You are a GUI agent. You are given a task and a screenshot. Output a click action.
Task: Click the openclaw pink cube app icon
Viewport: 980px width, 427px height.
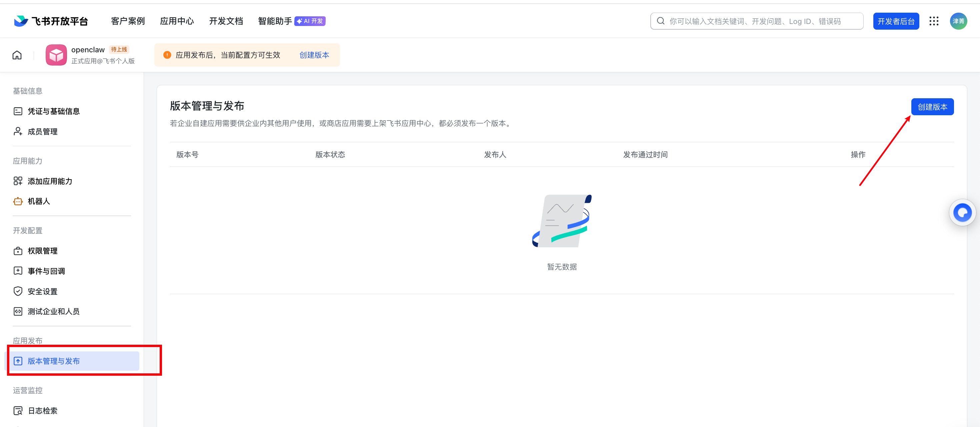click(56, 55)
